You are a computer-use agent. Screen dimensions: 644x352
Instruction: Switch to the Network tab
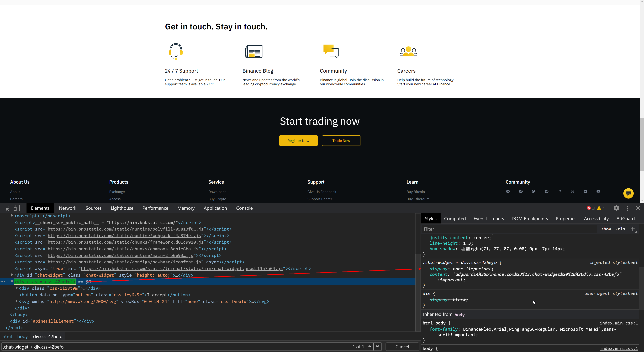click(67, 208)
